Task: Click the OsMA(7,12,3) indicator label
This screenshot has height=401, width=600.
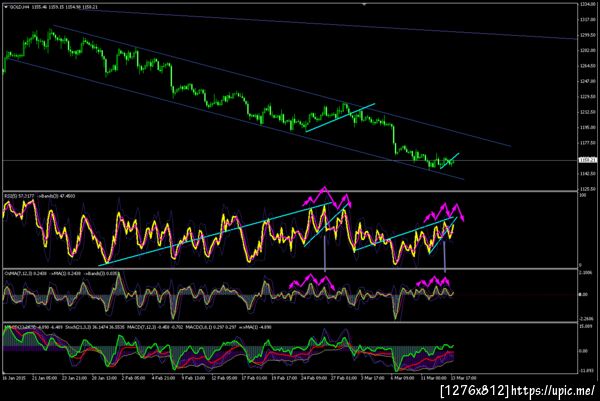Action: click(x=16, y=274)
